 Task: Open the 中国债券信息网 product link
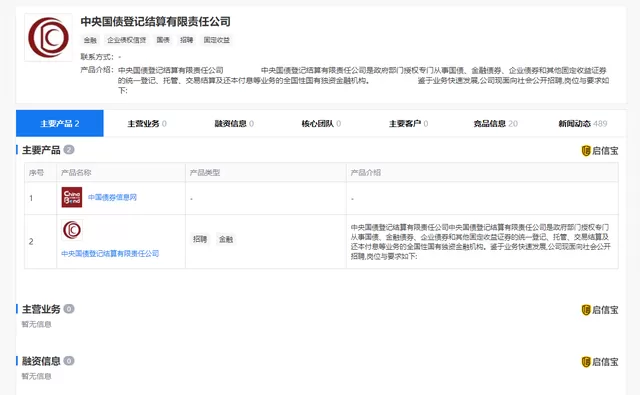112,198
